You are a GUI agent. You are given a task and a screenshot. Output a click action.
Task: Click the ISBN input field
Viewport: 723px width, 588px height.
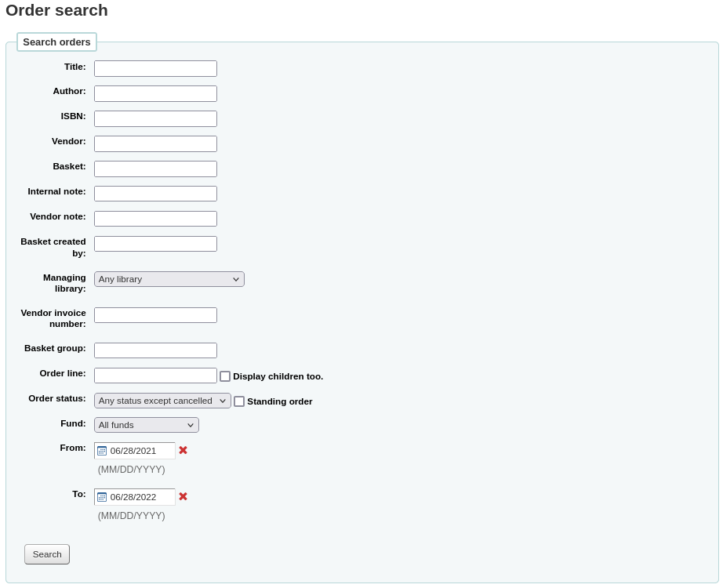click(x=155, y=118)
